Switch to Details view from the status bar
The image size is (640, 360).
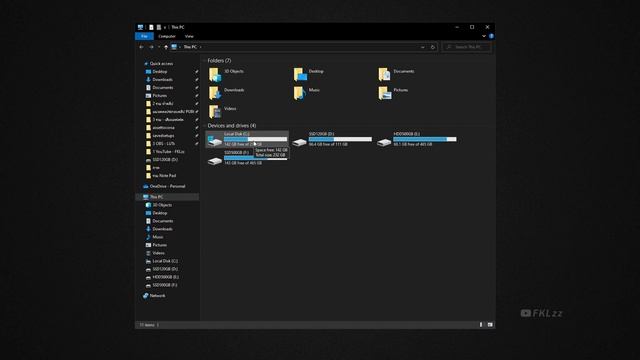pos(481,325)
